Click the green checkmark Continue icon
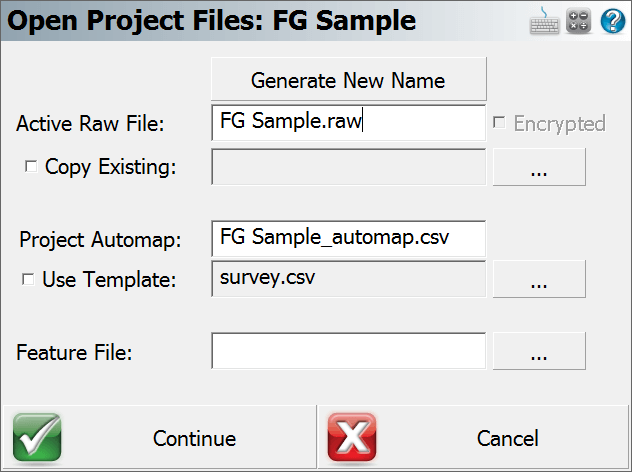Viewport: 632px width, 472px height. 37,438
